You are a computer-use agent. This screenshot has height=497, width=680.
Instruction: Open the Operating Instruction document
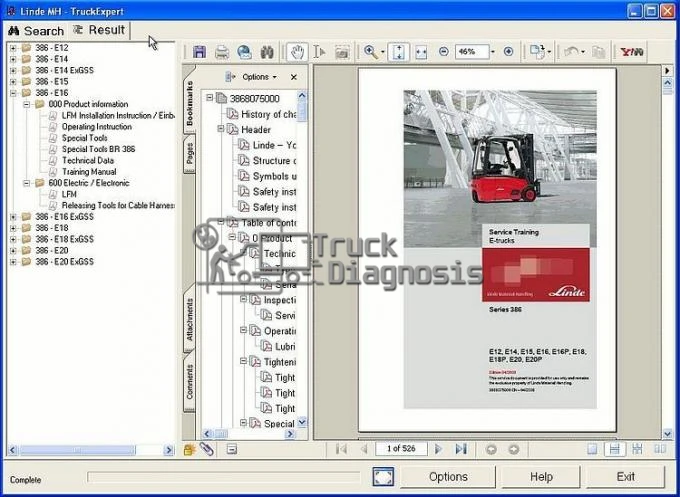(97, 127)
